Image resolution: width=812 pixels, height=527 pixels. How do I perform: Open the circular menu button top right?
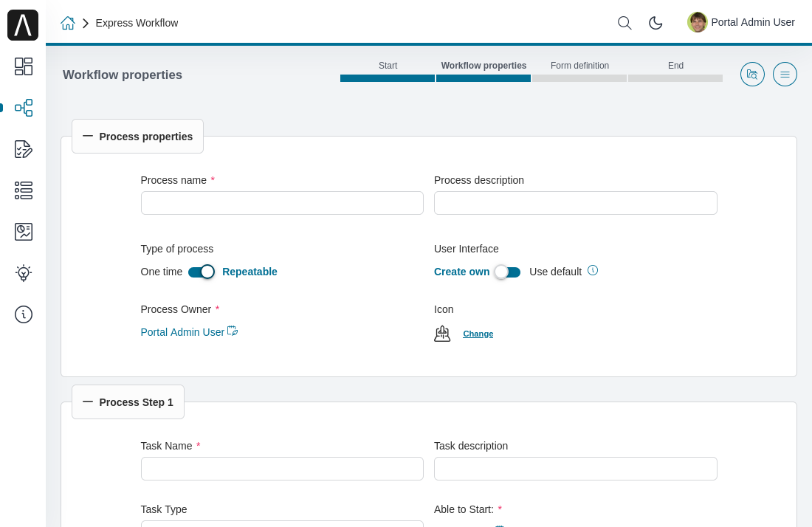click(785, 74)
